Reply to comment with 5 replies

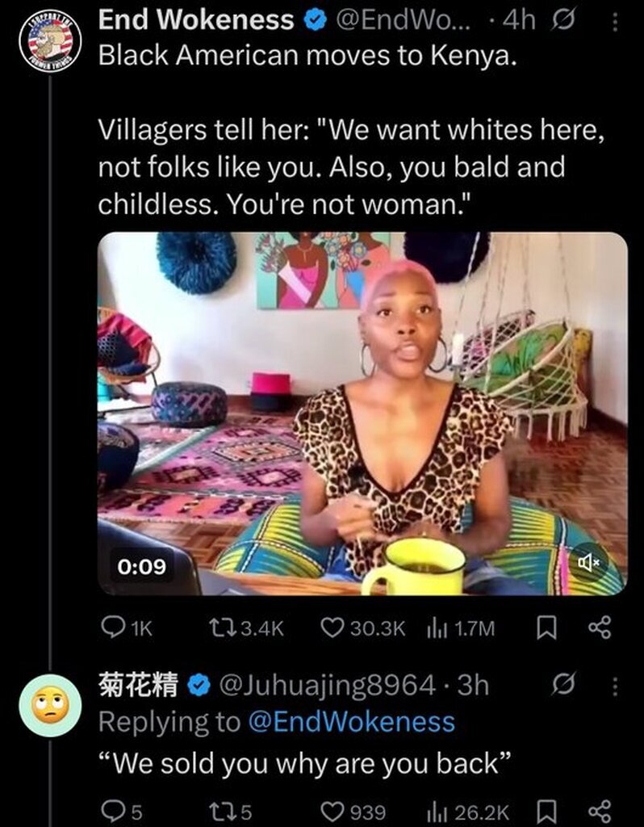click(x=122, y=812)
